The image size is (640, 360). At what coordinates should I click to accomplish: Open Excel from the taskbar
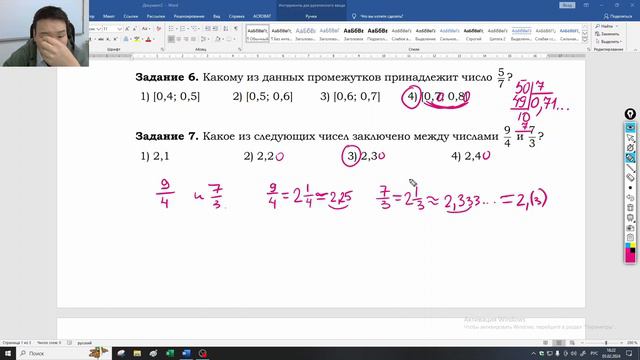pos(170,353)
